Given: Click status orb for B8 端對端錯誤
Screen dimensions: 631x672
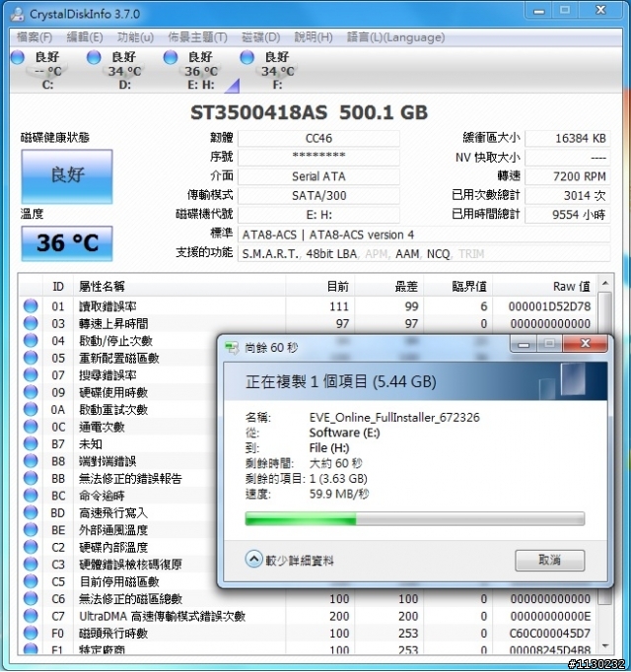Looking at the screenshot, I should 31,461.
